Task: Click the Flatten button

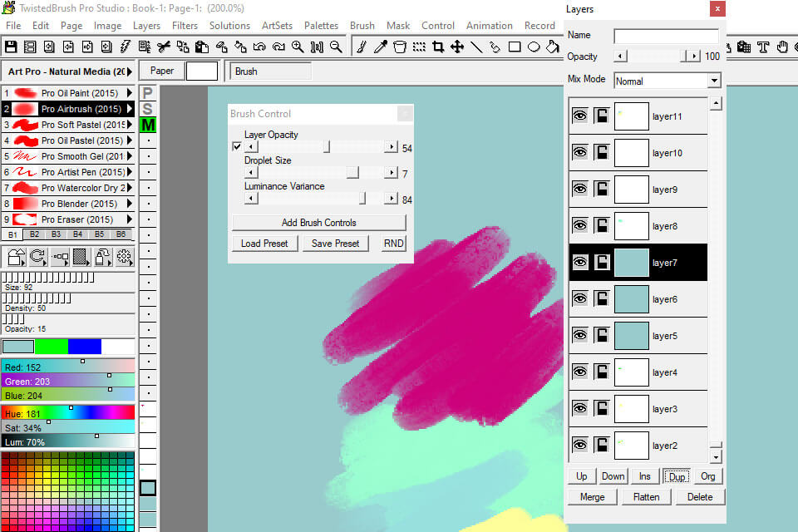Action: click(x=647, y=497)
